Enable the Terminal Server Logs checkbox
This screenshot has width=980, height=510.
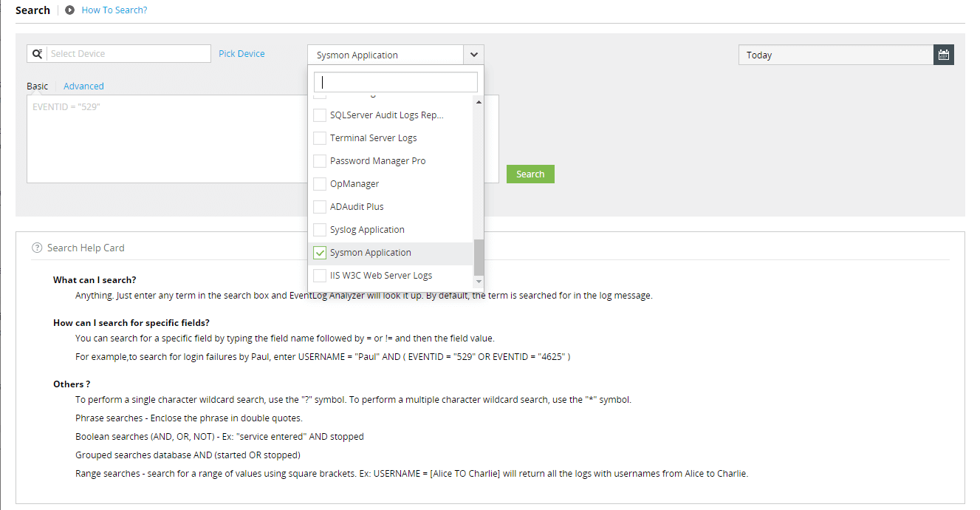(319, 137)
